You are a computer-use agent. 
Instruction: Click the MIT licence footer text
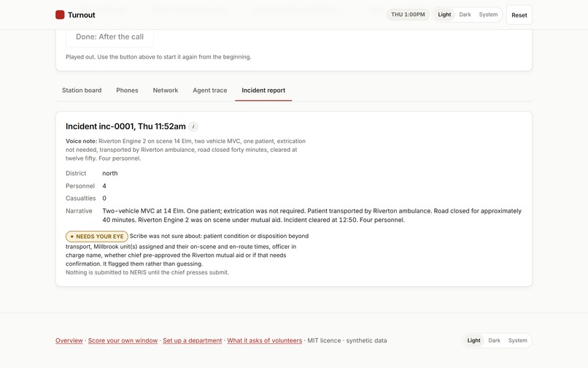click(x=324, y=340)
